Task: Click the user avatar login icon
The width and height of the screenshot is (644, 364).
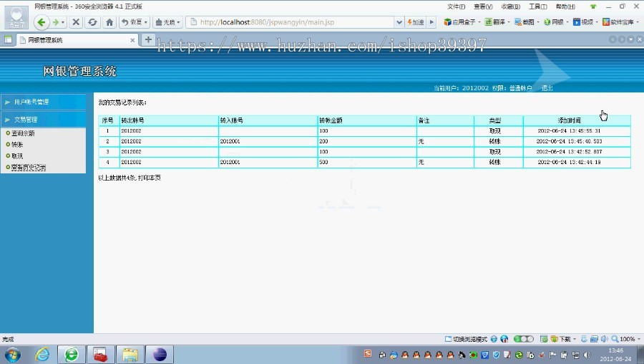Action: pos(16,17)
